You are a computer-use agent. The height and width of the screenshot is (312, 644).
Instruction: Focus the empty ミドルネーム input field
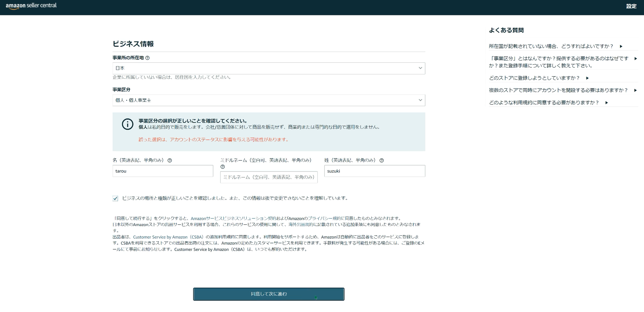269,177
